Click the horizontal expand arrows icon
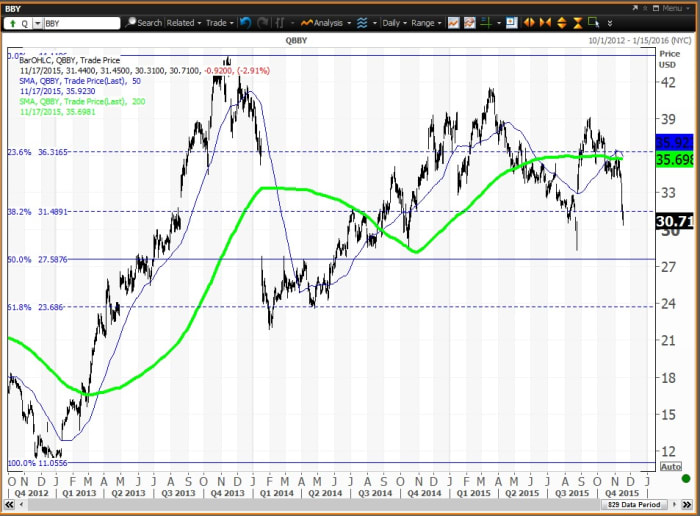The width and height of the screenshot is (700, 516). [x=529, y=22]
